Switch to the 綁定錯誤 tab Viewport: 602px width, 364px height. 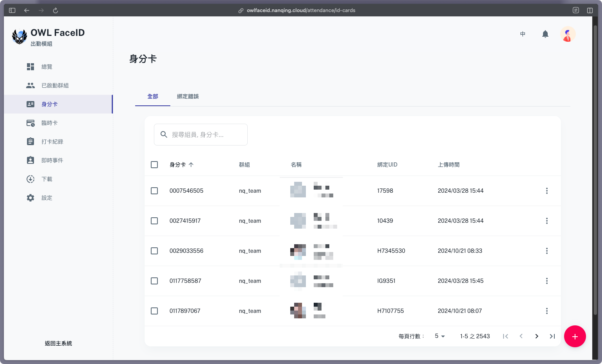[x=188, y=96]
